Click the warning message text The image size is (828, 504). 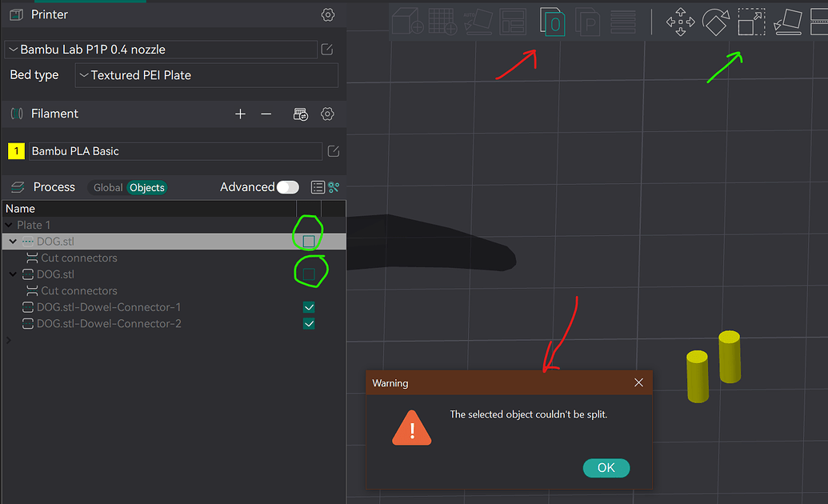pos(529,414)
